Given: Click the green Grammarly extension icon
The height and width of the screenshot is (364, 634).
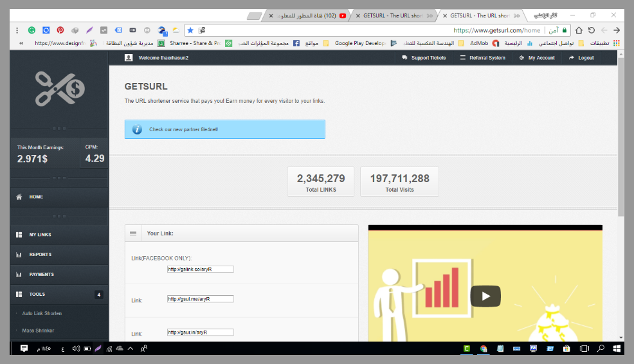Looking at the screenshot, I should (32, 30).
